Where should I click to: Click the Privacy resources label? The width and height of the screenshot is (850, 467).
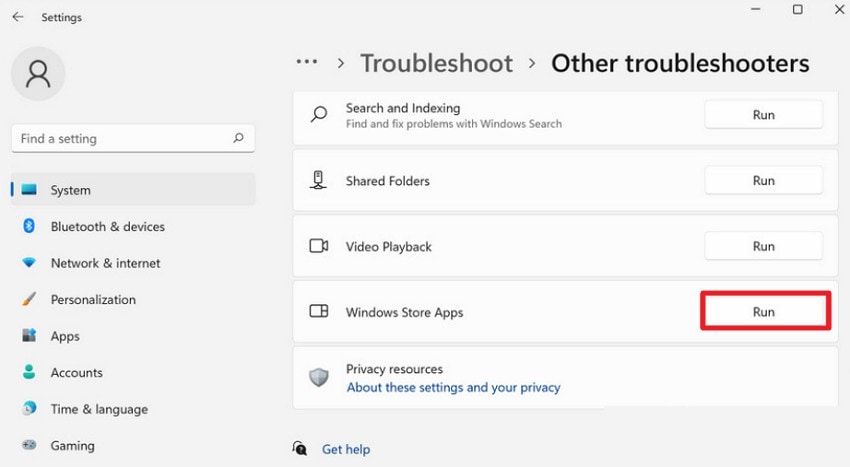click(x=394, y=369)
